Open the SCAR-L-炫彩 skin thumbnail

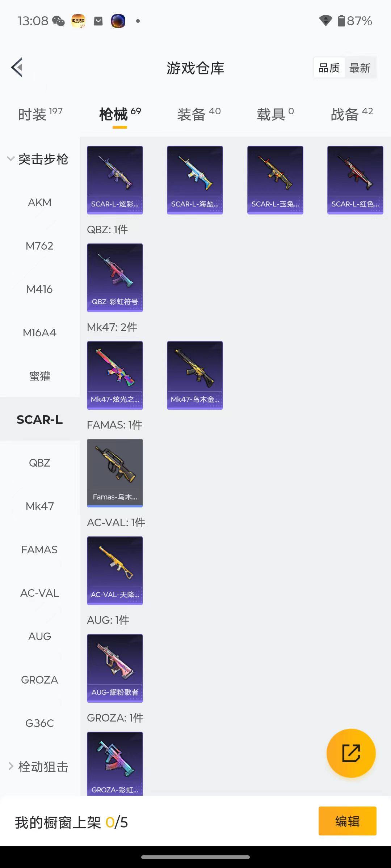(115, 180)
